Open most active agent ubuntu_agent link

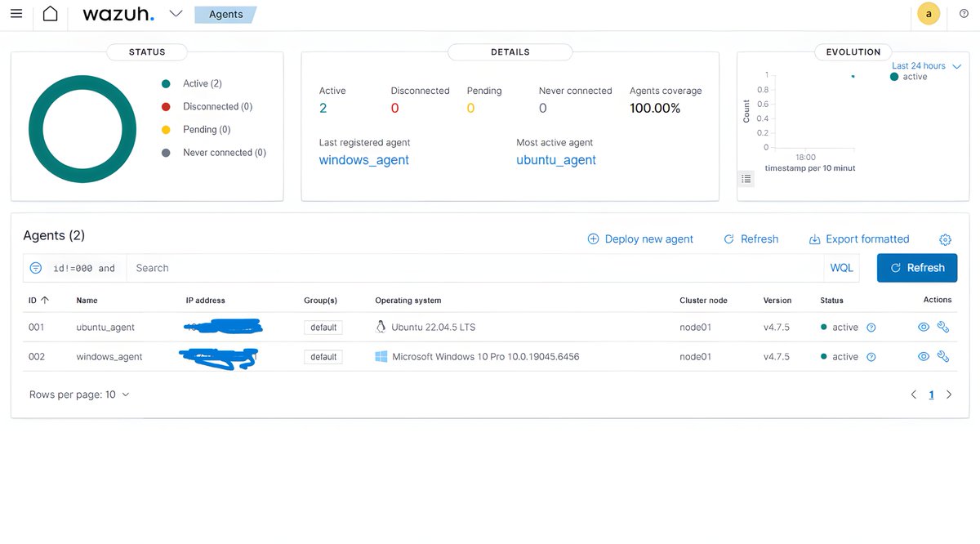coord(556,160)
